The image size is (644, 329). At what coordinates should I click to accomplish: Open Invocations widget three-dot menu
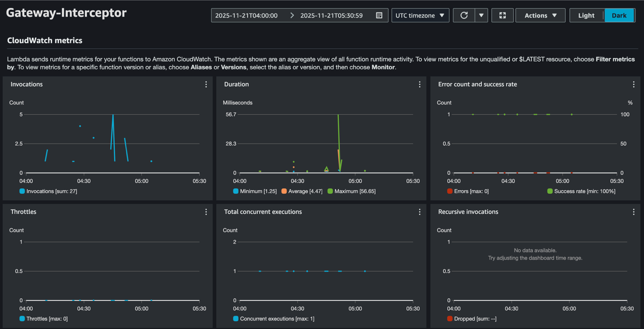click(x=206, y=85)
